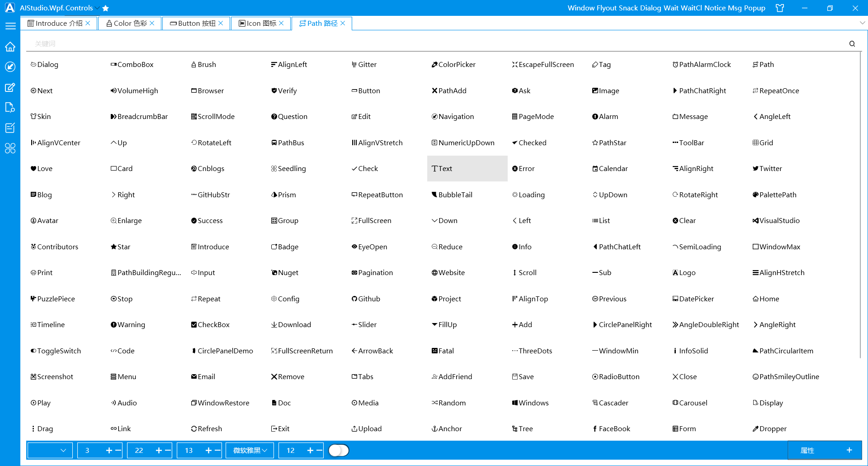Select the CheckBox path item
The image size is (868, 466).
pyautogui.click(x=210, y=325)
